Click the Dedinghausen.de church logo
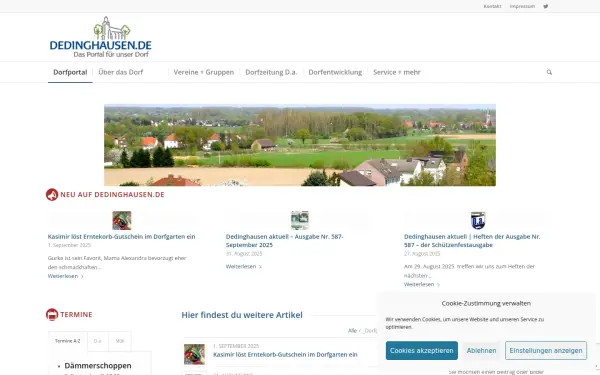600x375 pixels. (x=101, y=37)
